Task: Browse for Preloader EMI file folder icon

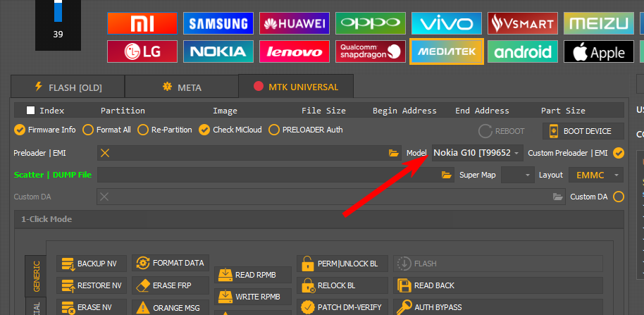Action: (393, 153)
